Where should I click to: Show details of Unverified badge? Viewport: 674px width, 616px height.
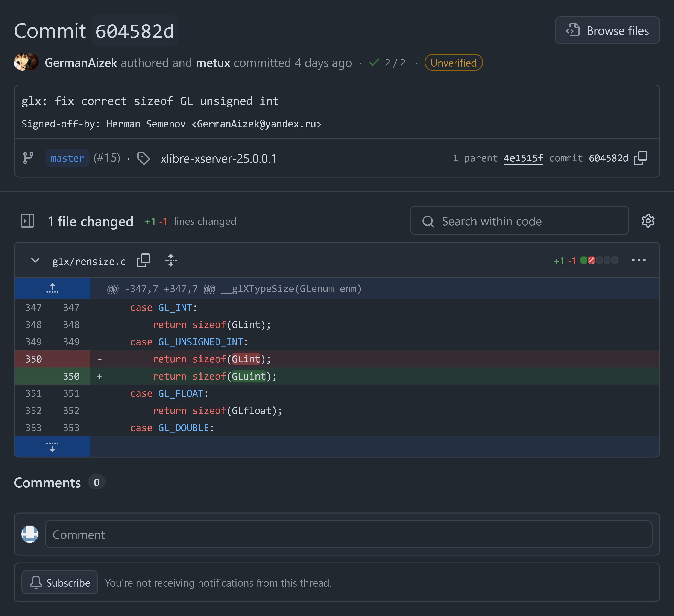click(453, 63)
